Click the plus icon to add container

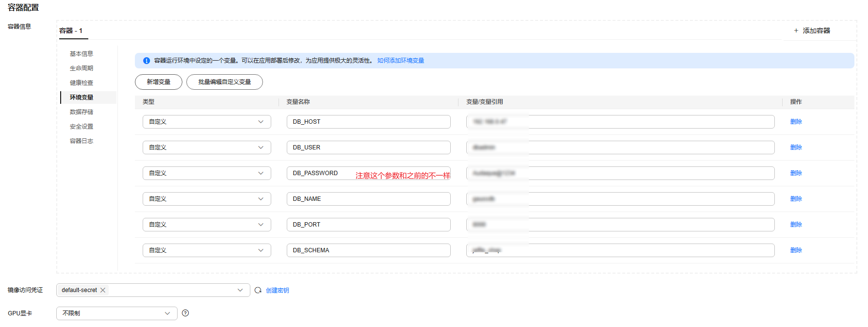click(796, 31)
